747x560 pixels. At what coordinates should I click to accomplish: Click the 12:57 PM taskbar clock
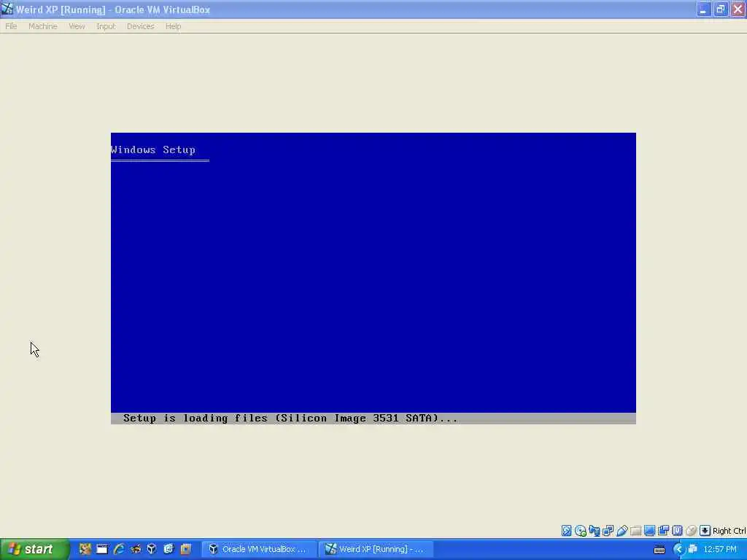pos(720,550)
